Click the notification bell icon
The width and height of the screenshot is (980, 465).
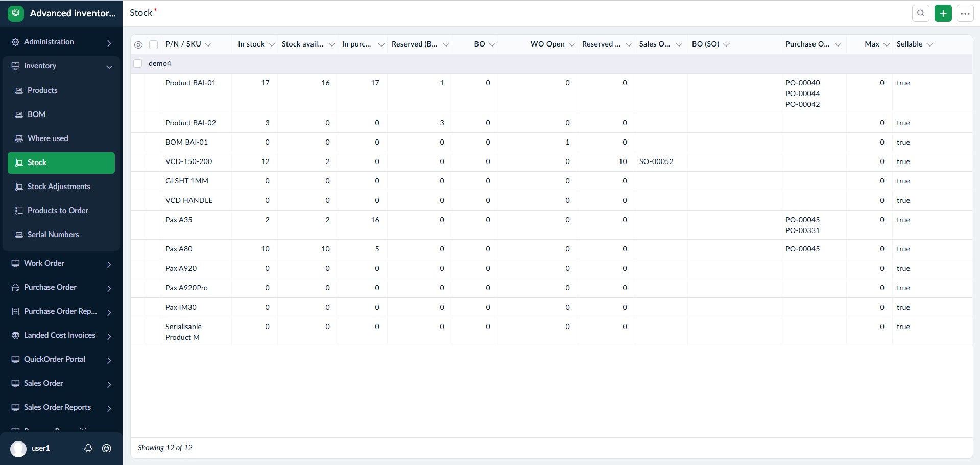click(x=88, y=448)
